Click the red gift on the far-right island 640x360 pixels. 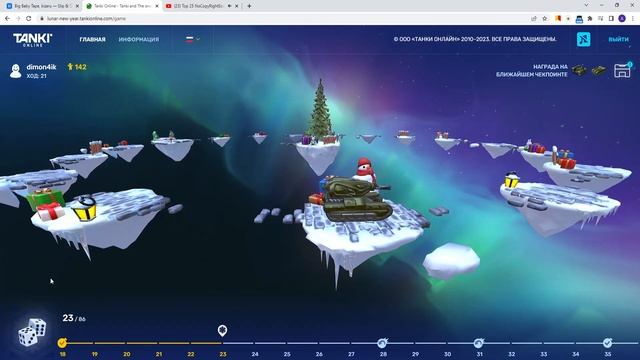(567, 163)
